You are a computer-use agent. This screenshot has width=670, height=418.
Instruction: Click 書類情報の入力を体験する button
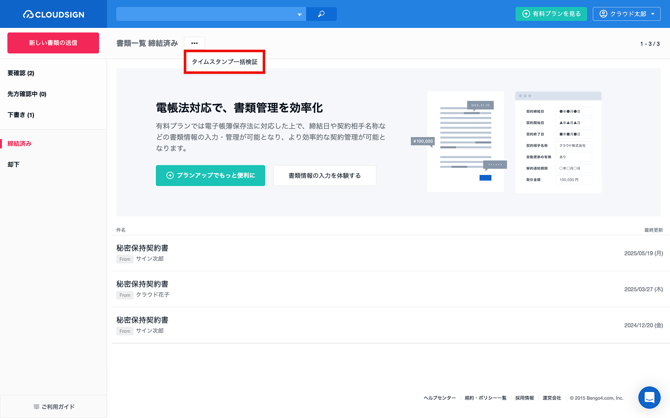pos(324,175)
